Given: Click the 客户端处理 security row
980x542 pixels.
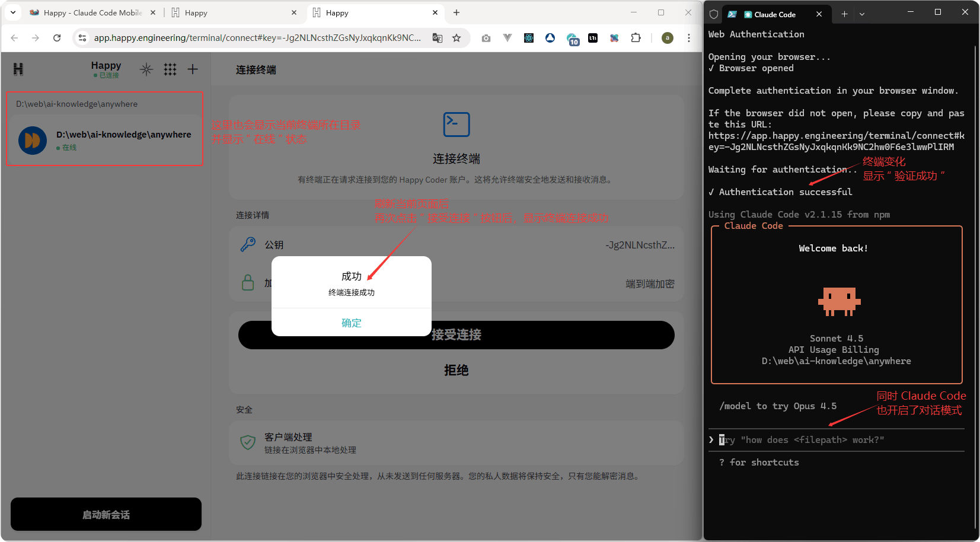Looking at the screenshot, I should coord(457,443).
